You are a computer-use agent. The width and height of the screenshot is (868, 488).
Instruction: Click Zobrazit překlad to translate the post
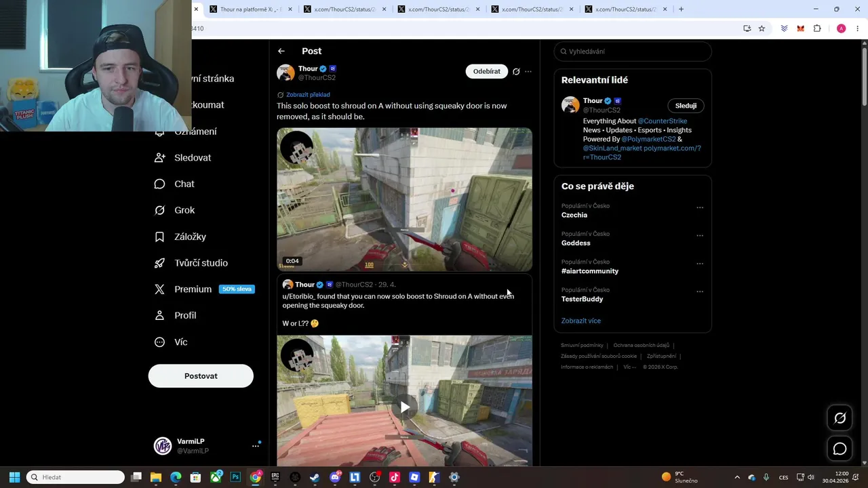pyautogui.click(x=308, y=95)
